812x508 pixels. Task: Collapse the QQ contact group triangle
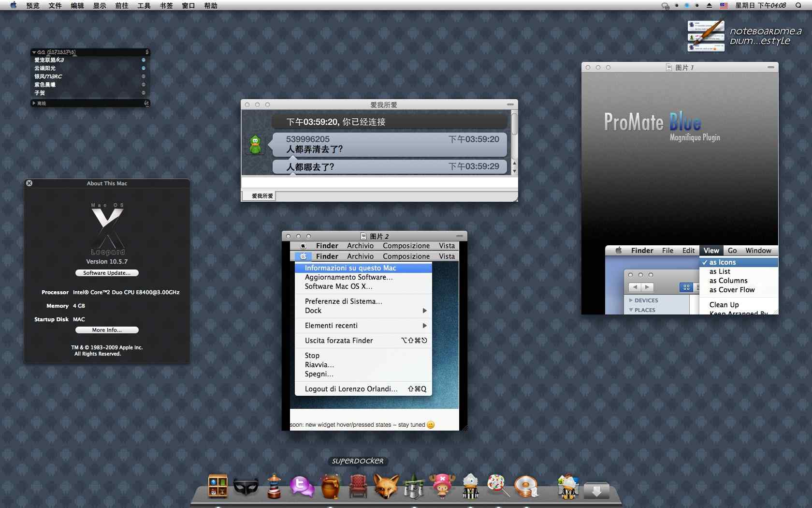pos(34,52)
